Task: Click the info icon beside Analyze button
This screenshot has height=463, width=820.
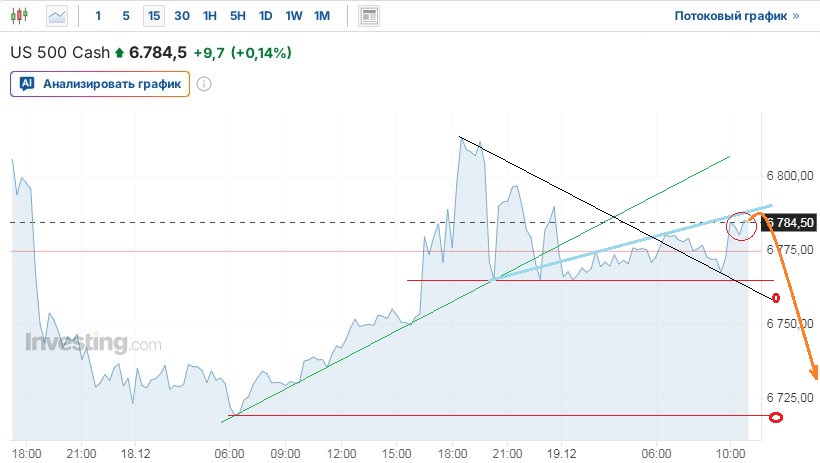Action: pos(204,84)
